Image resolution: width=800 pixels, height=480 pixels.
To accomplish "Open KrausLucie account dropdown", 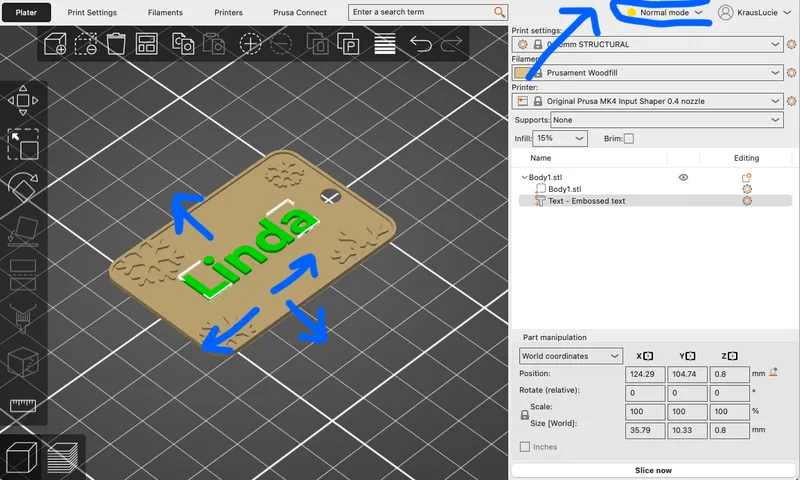I will pyautogui.click(x=755, y=12).
